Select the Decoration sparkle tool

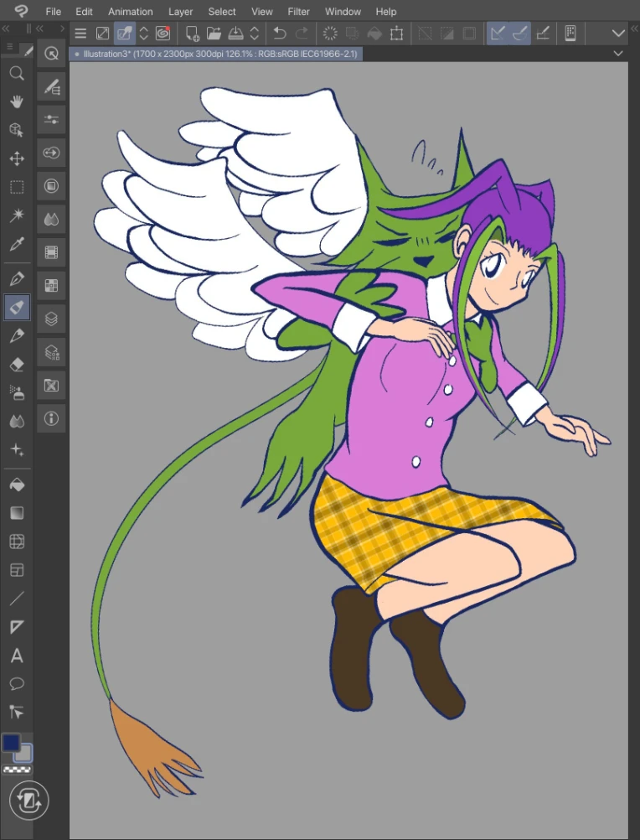pos(17,450)
